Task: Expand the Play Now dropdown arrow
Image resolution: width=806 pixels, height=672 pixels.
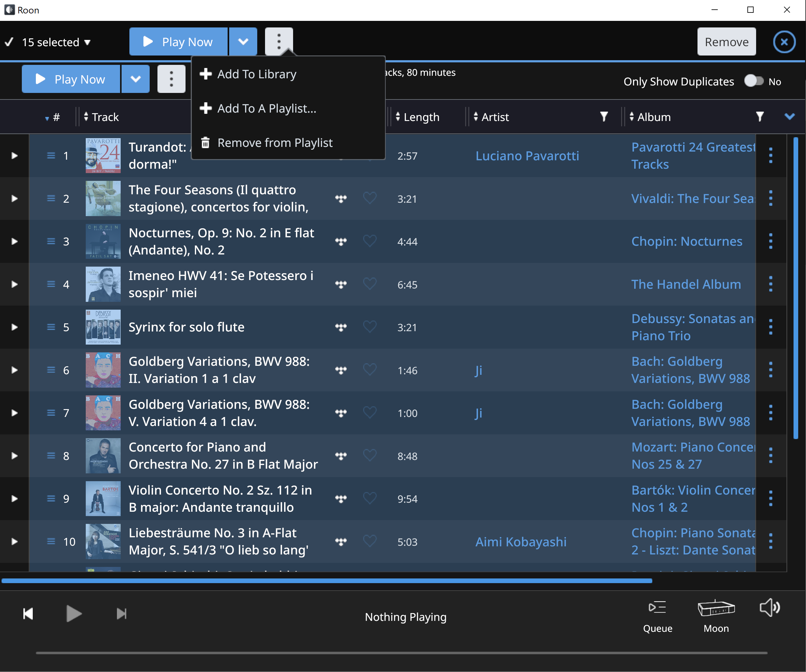Action: [242, 41]
